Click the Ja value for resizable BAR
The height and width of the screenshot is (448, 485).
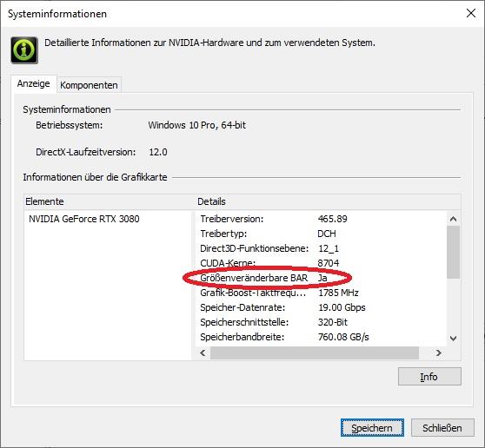click(322, 278)
